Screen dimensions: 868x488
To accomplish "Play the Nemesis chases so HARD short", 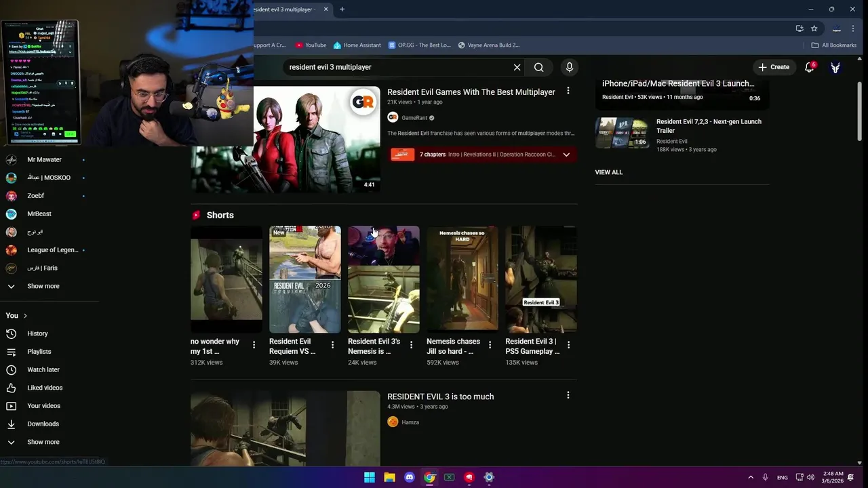I will coord(462,279).
